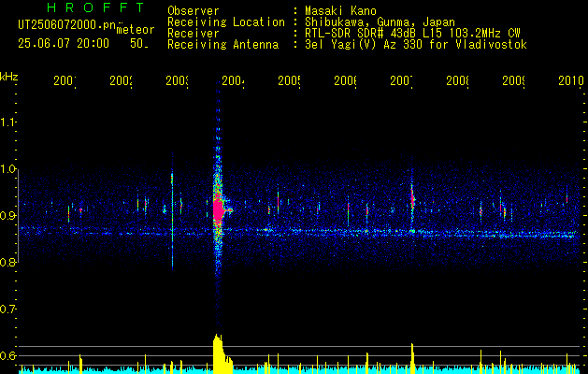The height and width of the screenshot is (374, 588).
Task: Select the observer name Masaki Kano
Action: coord(340,10)
